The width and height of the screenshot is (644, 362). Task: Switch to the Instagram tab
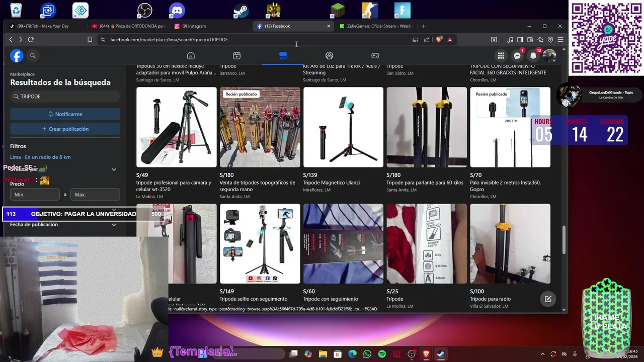[211, 26]
